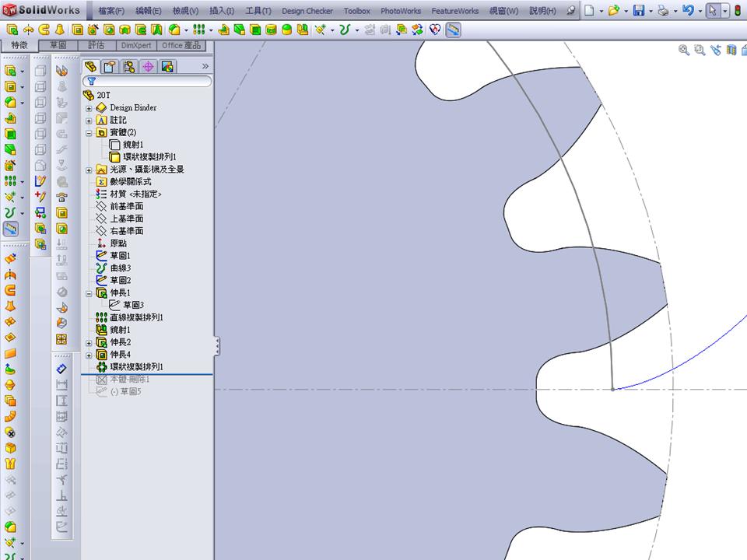Open the 工具(T) menu
Viewport: 747px width, 560px height.
coord(258,10)
